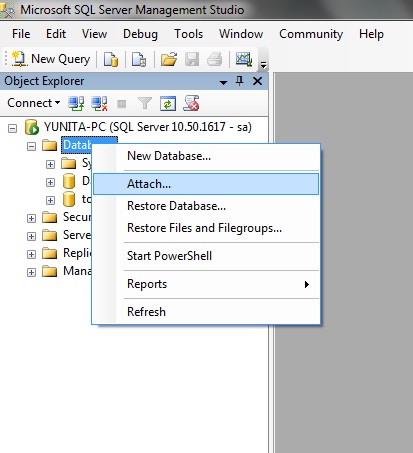The image size is (413, 453).
Task: Click the yellow database cylinder icon for D
Action: (69, 181)
